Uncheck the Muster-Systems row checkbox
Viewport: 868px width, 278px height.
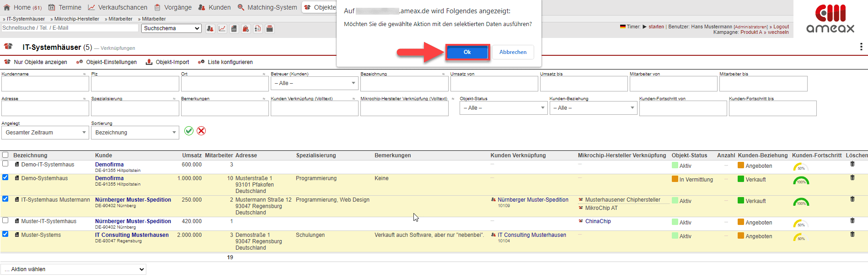(5, 234)
